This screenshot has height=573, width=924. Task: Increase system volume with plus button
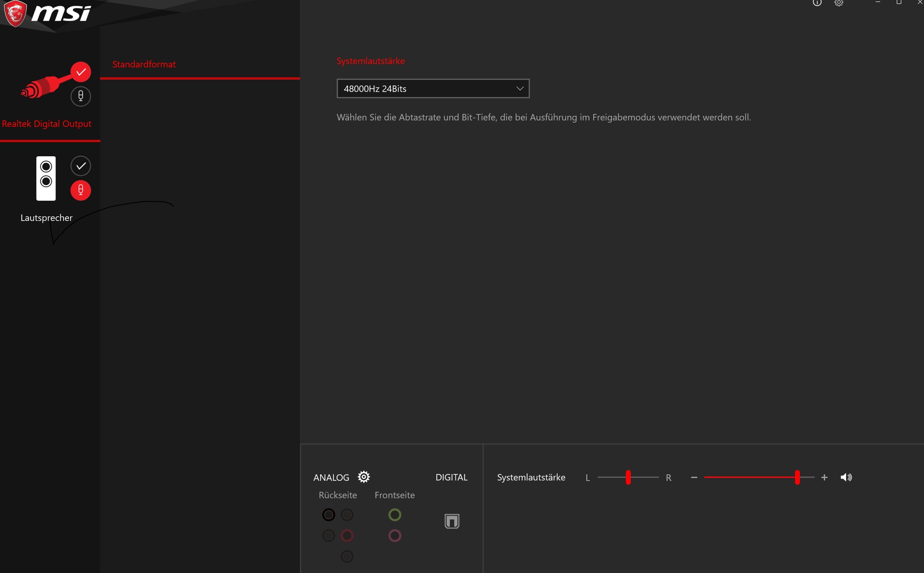tap(824, 477)
